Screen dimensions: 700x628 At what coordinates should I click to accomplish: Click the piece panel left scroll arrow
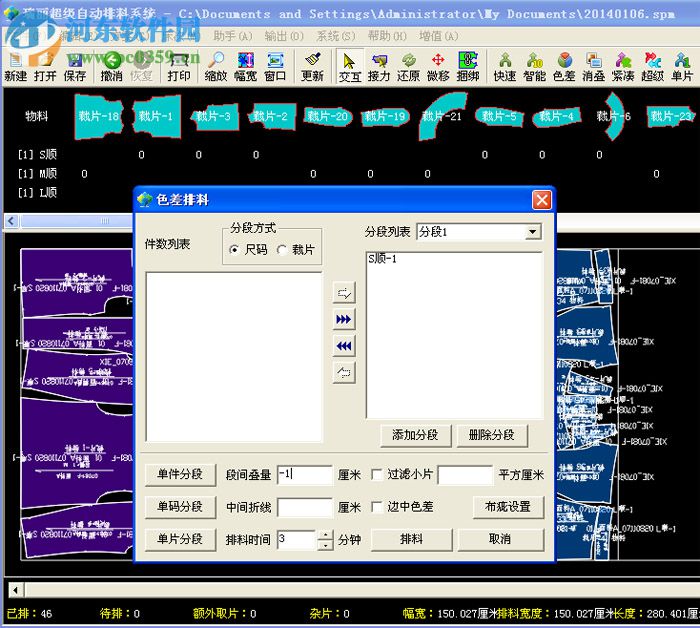[12, 220]
